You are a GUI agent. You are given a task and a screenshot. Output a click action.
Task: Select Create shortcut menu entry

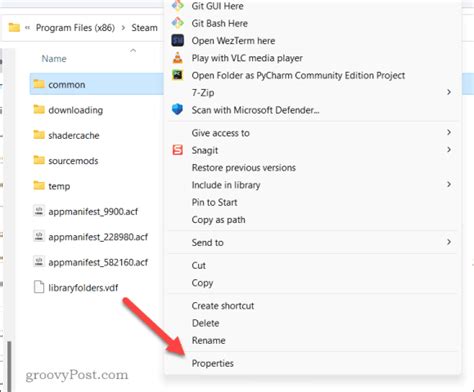coord(223,306)
